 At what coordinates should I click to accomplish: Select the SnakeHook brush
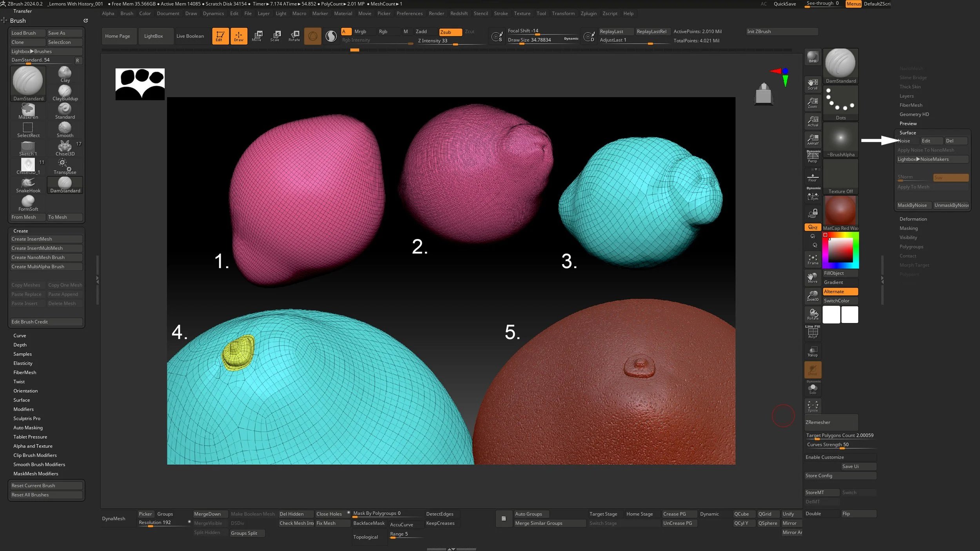28,185
